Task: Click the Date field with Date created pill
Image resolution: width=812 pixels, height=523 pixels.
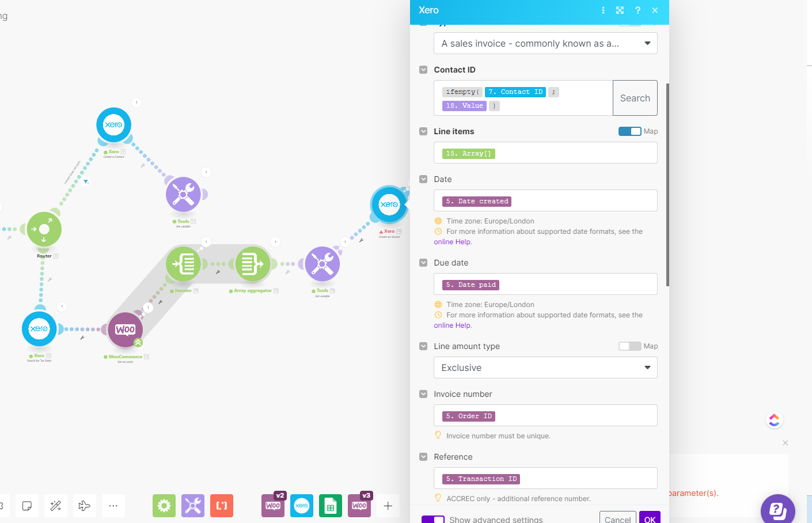Action: [545, 200]
